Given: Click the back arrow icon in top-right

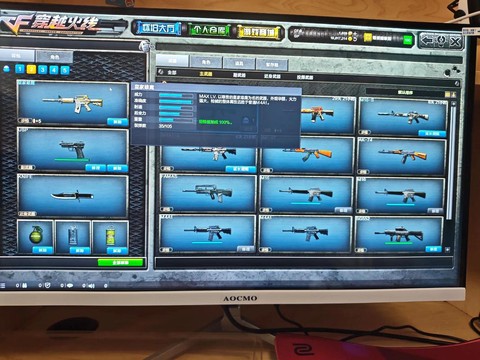Looking at the screenshot, I should coord(427,41).
